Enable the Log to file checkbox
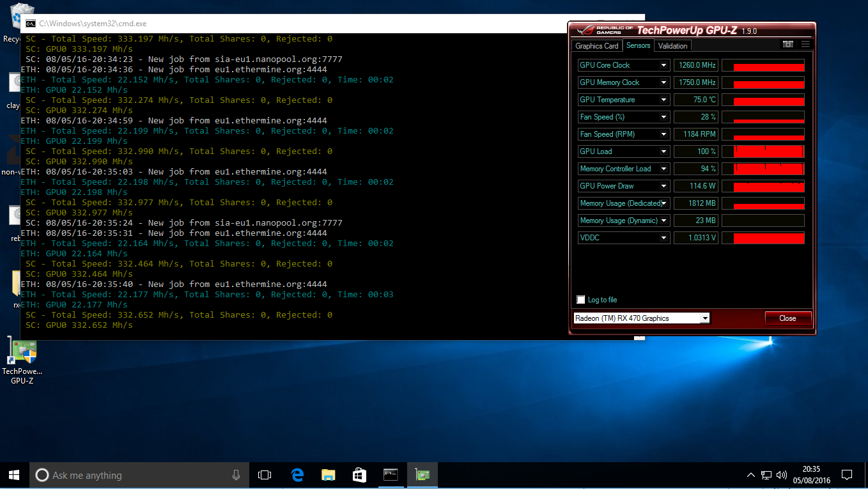Image resolution: width=868 pixels, height=489 pixels. [581, 300]
